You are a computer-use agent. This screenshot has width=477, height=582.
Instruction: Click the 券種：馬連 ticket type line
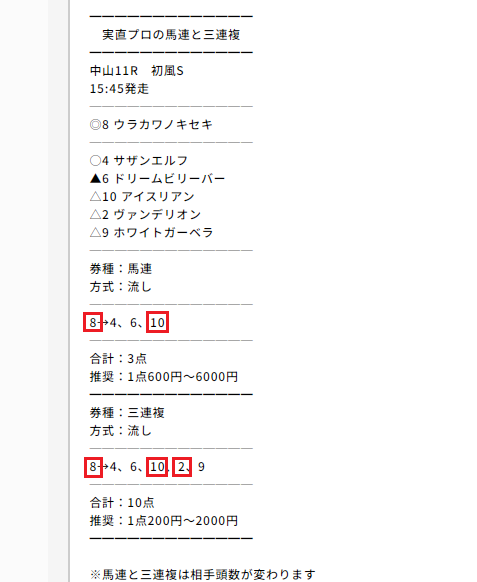point(121,268)
